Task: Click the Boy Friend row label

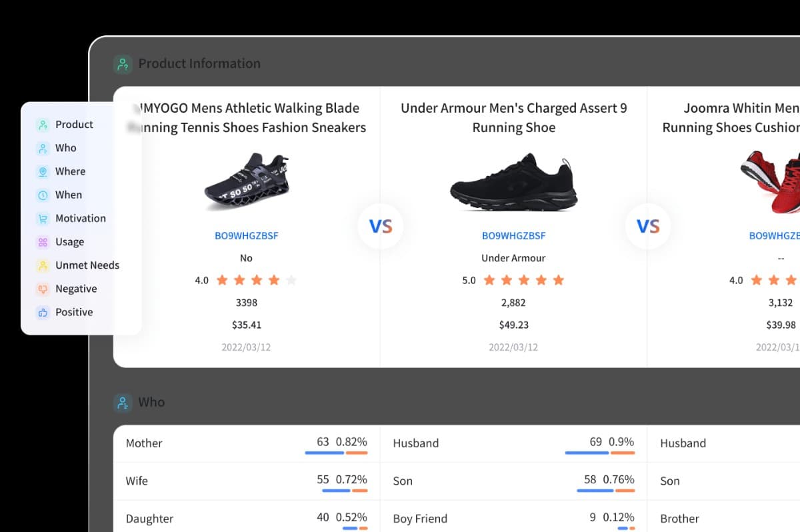Action: 420,519
